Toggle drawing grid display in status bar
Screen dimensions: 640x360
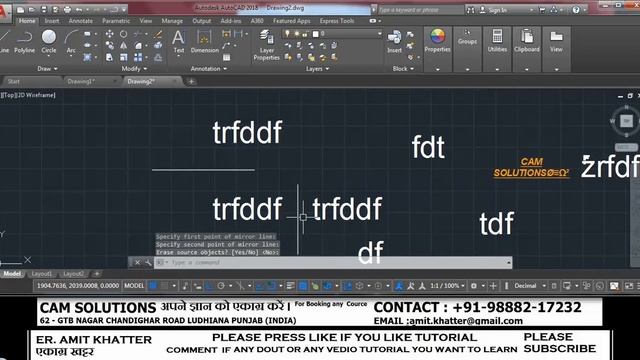click(x=153, y=286)
